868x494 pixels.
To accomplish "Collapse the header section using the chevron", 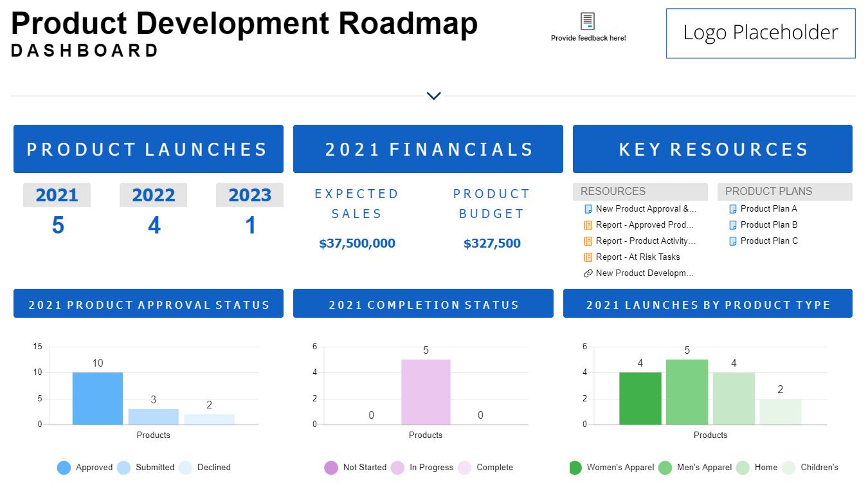I will pyautogui.click(x=434, y=96).
